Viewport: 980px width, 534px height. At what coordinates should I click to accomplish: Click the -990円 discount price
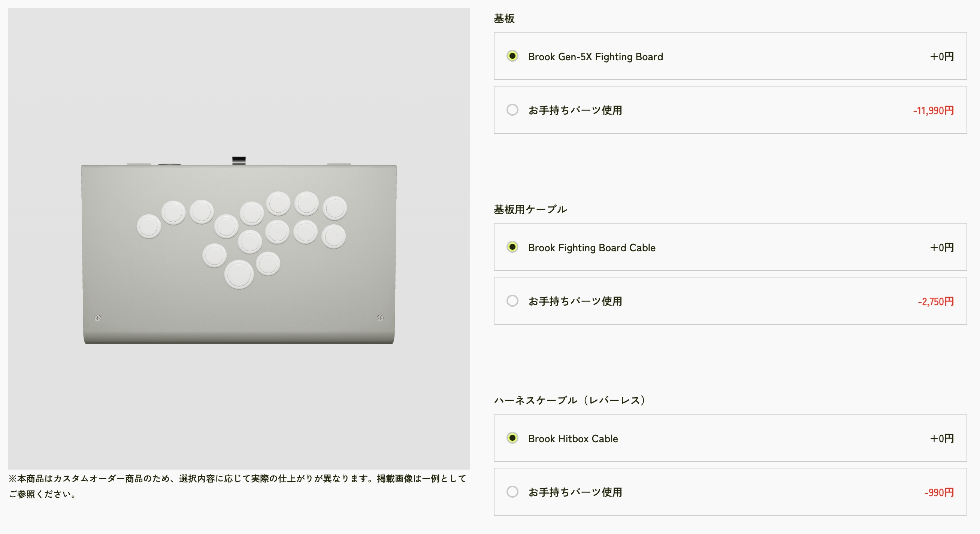coord(938,492)
